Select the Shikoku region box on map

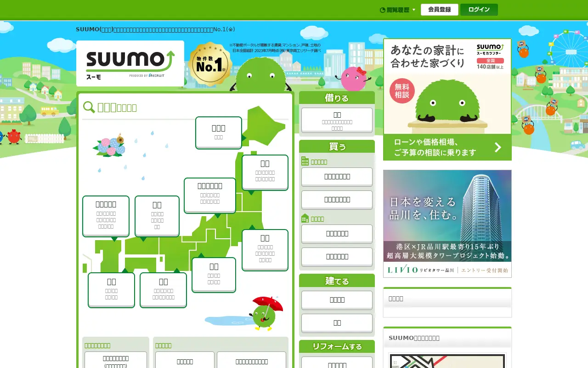pyautogui.click(x=111, y=290)
